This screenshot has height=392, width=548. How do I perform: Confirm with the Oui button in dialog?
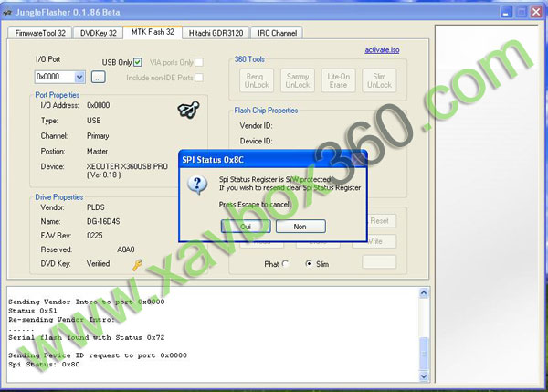click(246, 227)
